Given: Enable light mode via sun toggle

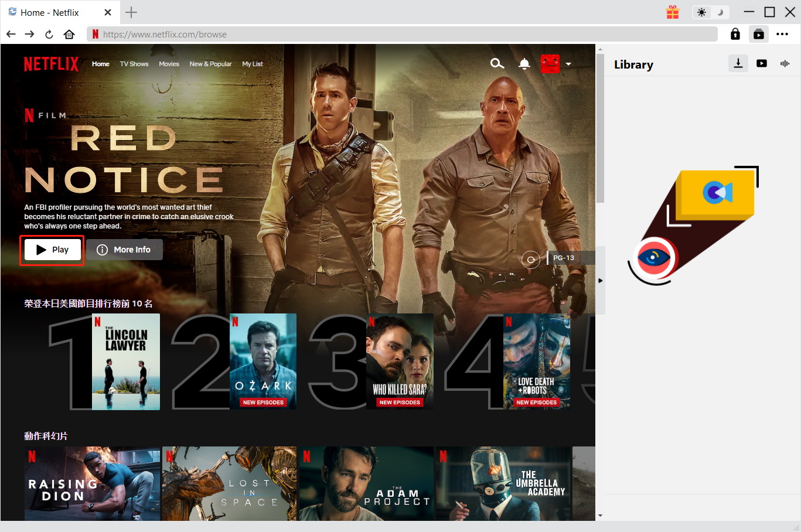Looking at the screenshot, I should click(701, 12).
